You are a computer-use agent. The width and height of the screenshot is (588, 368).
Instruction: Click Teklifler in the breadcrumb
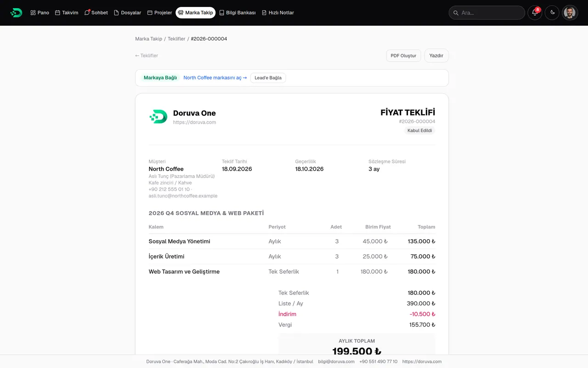tap(176, 39)
